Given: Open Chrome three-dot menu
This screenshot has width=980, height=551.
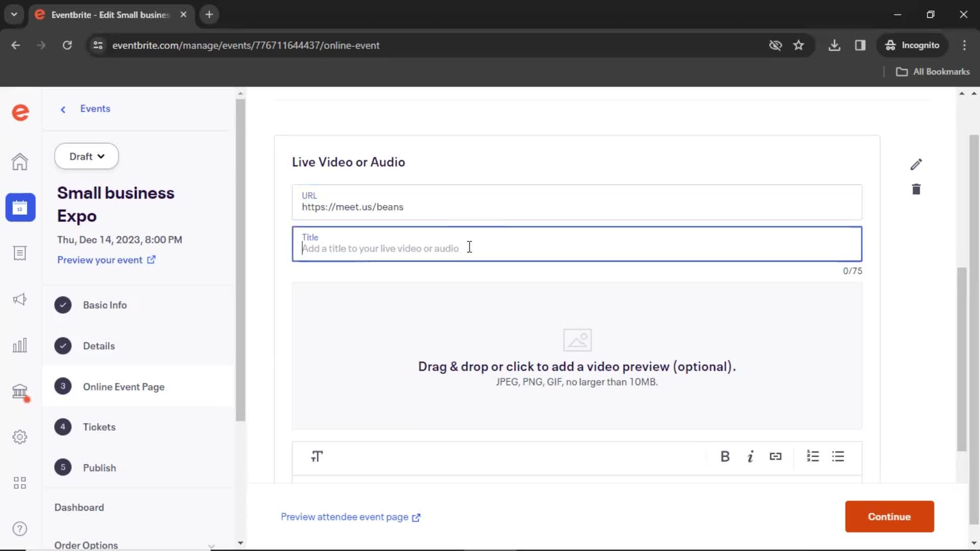Looking at the screenshot, I should tap(964, 45).
